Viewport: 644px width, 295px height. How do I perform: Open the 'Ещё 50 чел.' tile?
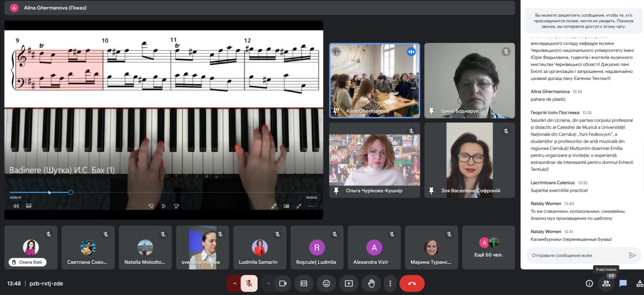489,247
